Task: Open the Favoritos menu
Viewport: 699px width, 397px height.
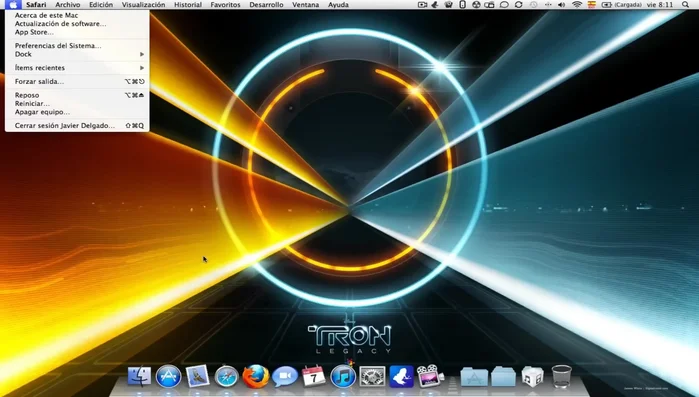Action: pos(225,5)
